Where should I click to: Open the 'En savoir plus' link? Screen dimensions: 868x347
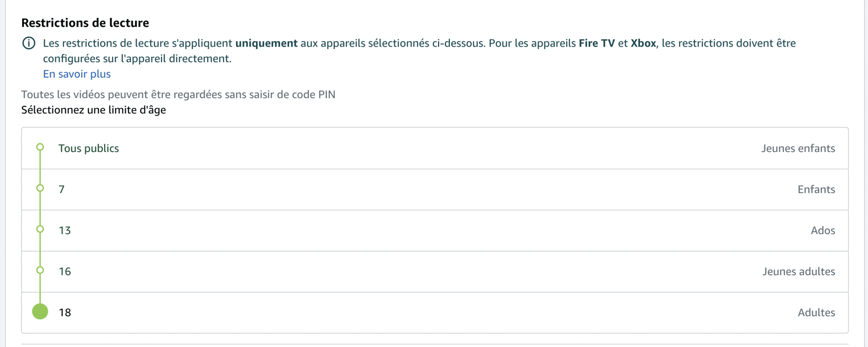pyautogui.click(x=77, y=74)
